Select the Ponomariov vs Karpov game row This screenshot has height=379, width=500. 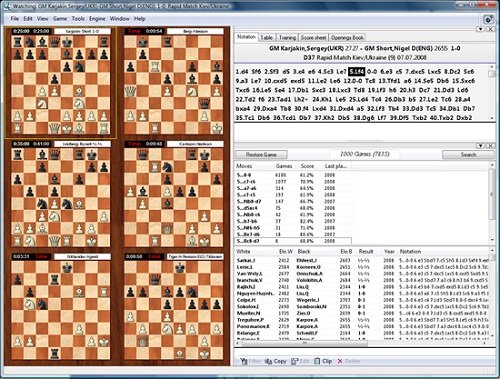point(362,327)
